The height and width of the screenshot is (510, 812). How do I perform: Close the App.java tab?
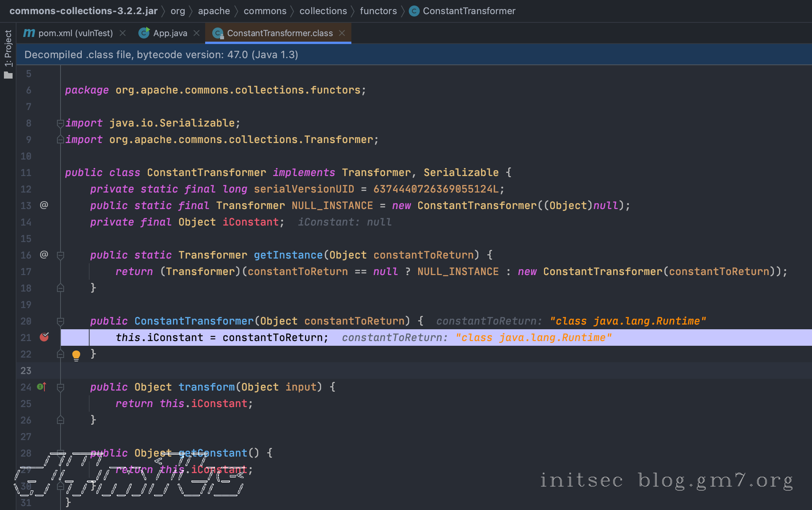197,33
